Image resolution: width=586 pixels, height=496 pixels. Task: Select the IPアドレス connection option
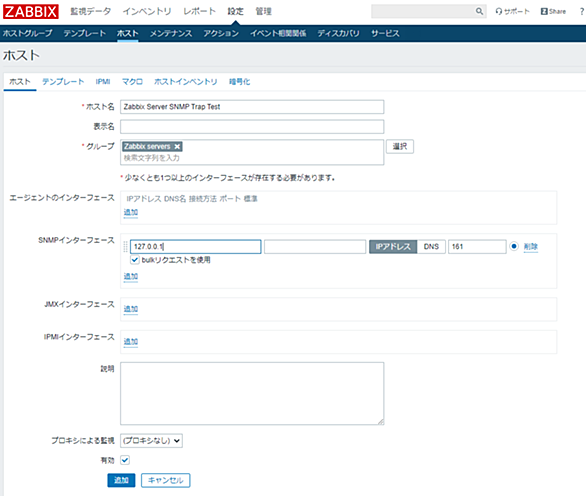click(x=393, y=247)
